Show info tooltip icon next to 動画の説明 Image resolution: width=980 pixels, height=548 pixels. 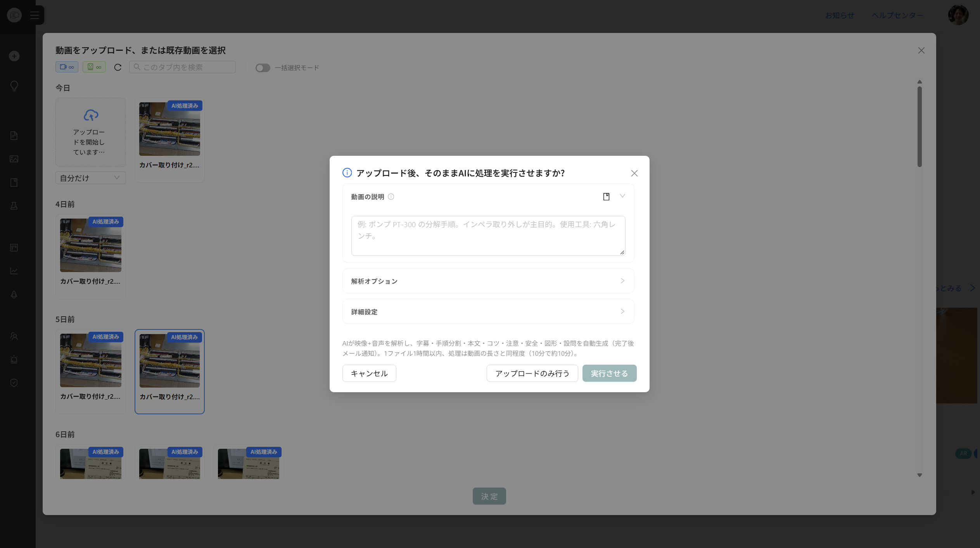[x=391, y=196]
